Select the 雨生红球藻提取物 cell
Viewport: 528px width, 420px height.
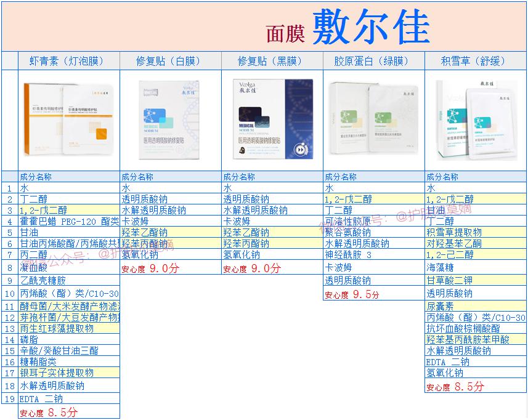68,328
